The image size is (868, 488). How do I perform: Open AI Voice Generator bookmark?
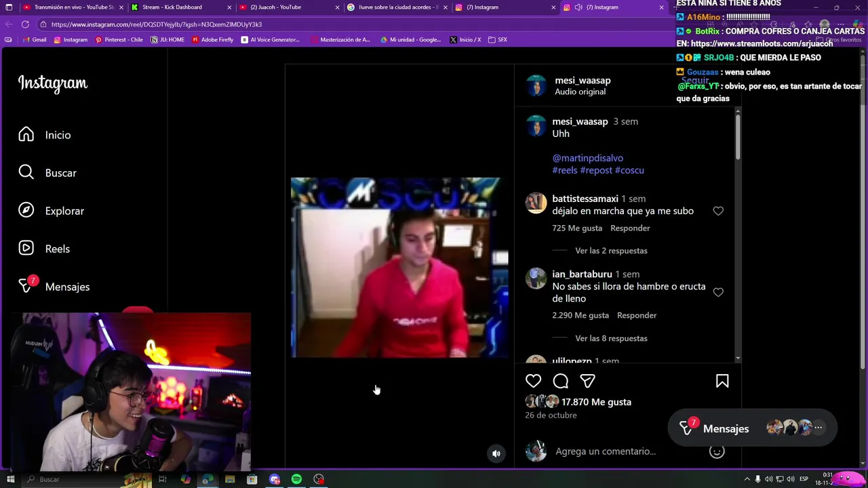(x=270, y=40)
